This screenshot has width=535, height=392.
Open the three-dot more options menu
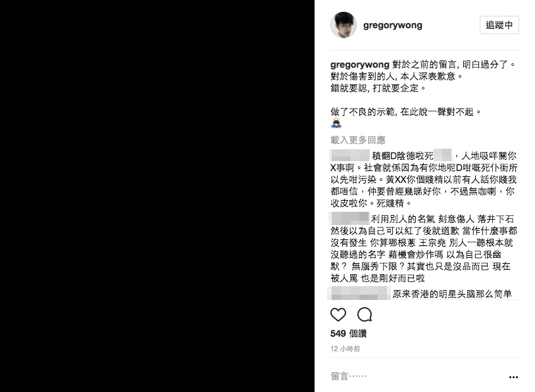513,377
